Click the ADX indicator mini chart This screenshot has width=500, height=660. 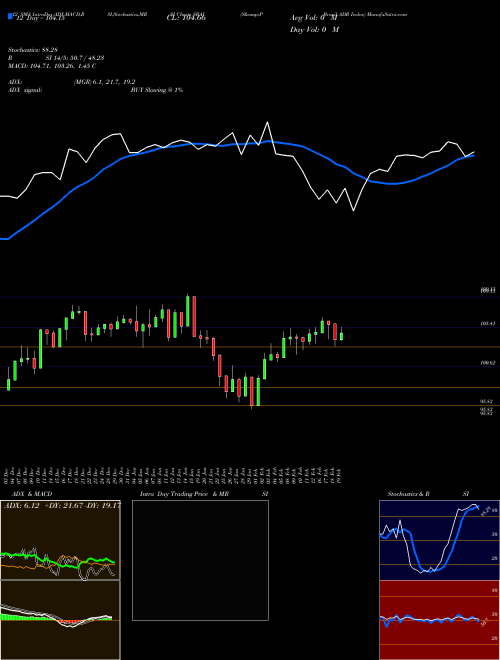tap(60, 540)
